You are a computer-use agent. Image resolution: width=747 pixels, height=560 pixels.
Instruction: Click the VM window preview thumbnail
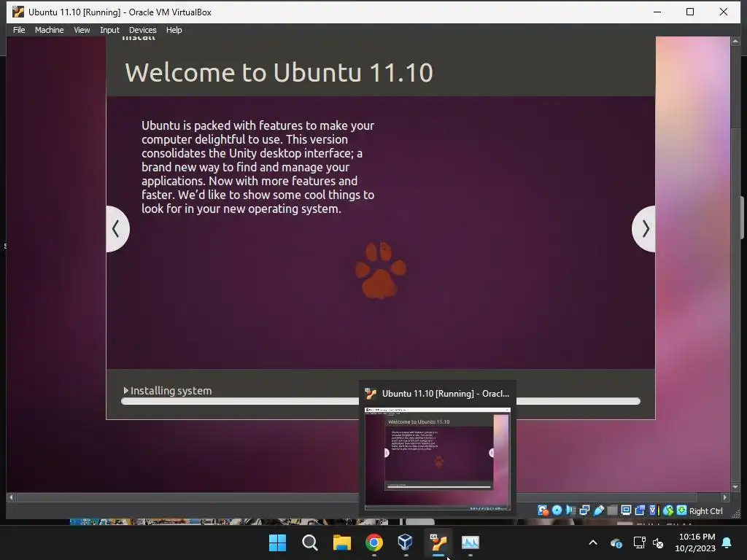coord(438,459)
